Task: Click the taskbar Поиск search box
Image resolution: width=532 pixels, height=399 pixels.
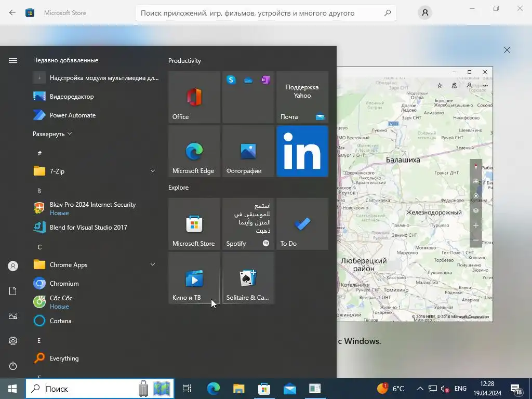Action: click(100, 389)
